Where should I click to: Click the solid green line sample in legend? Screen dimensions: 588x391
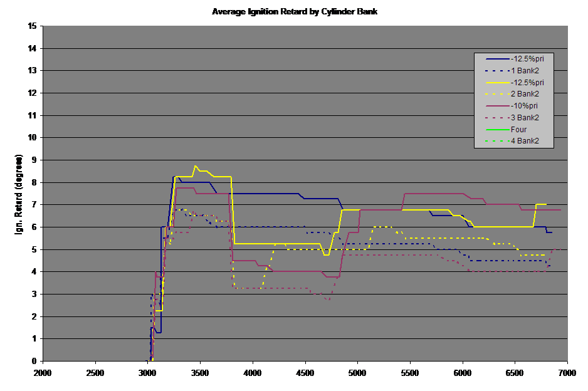tap(497, 130)
